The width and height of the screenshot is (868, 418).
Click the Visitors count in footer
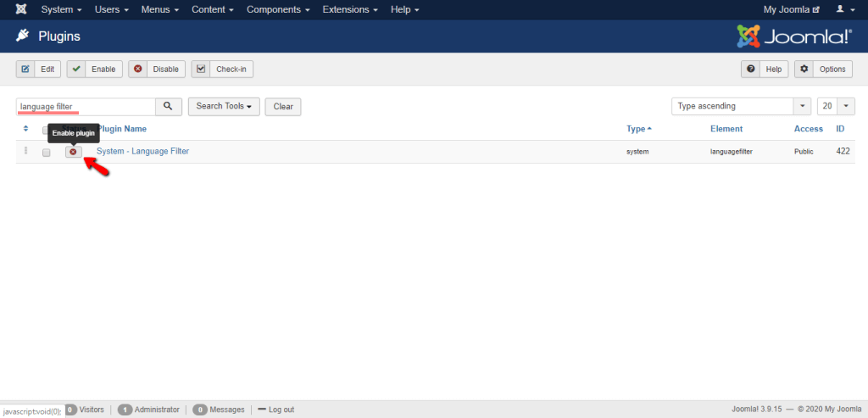84,410
